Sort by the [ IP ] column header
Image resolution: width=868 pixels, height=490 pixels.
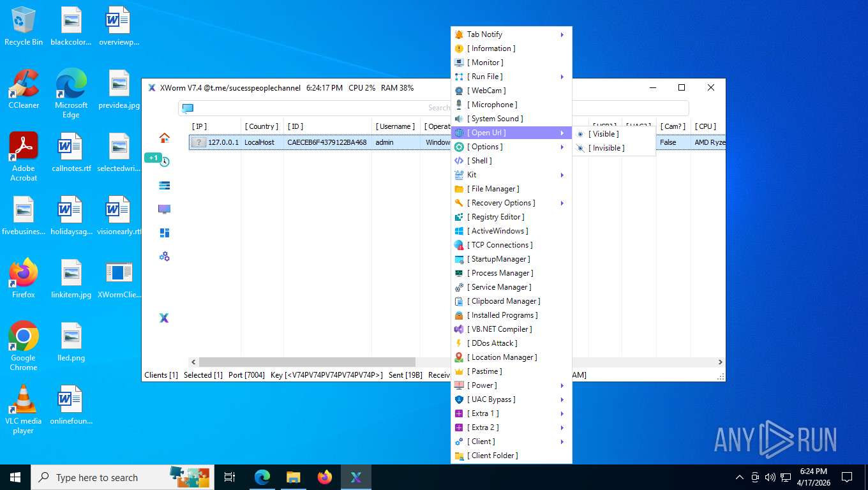pos(215,126)
